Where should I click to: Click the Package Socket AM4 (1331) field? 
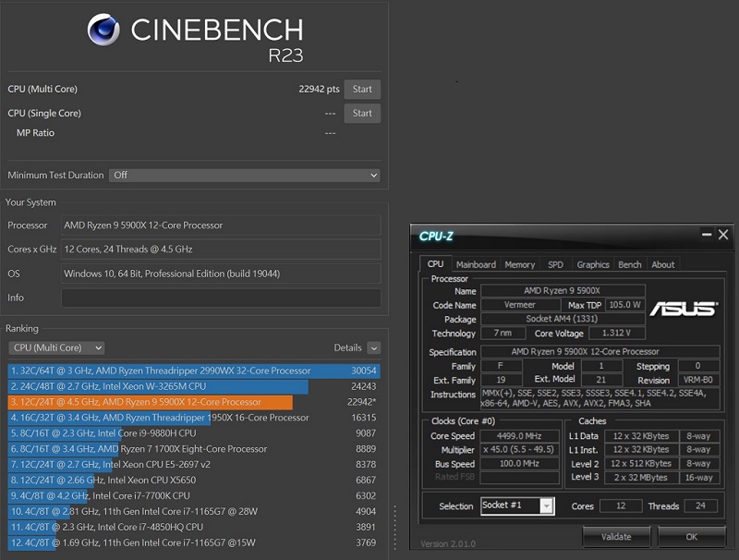563,319
